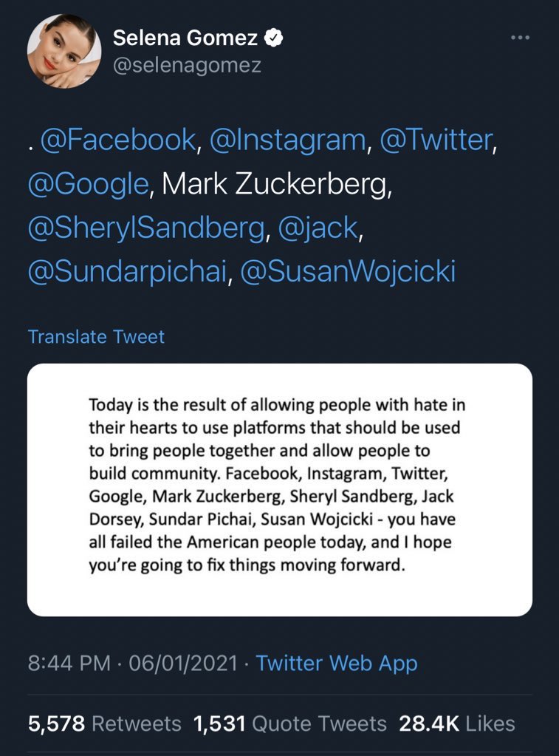
Task: Click Selena Gomez's profile picture
Action: coord(64,51)
